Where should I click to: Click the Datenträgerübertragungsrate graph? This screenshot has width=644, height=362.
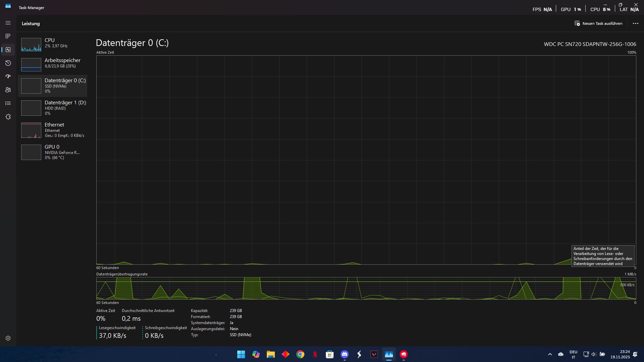[366, 289]
